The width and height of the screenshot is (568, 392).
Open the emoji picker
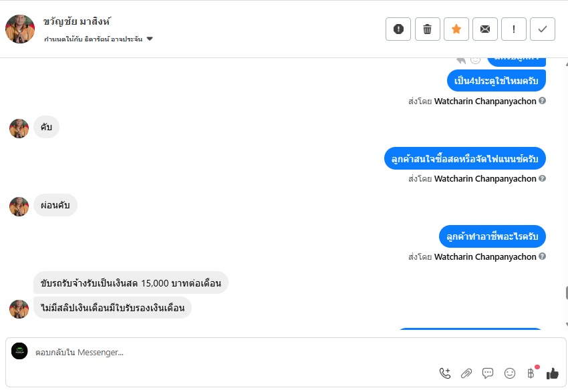coord(510,373)
